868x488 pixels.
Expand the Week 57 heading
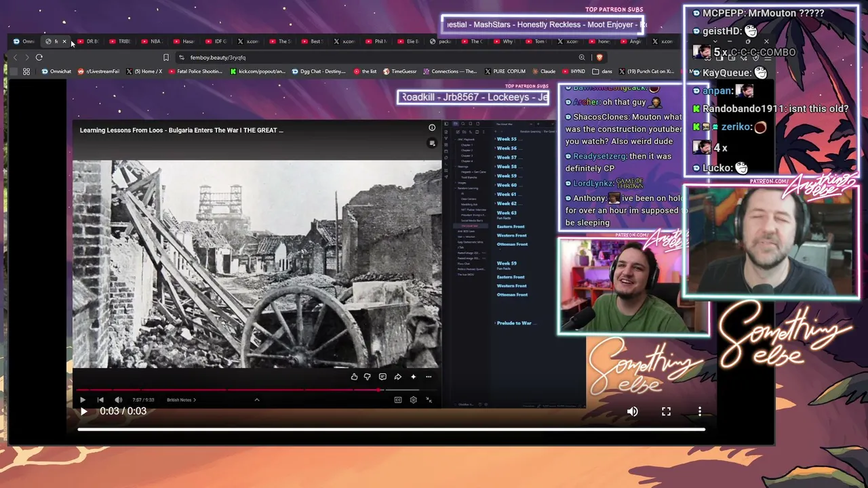tap(506, 157)
